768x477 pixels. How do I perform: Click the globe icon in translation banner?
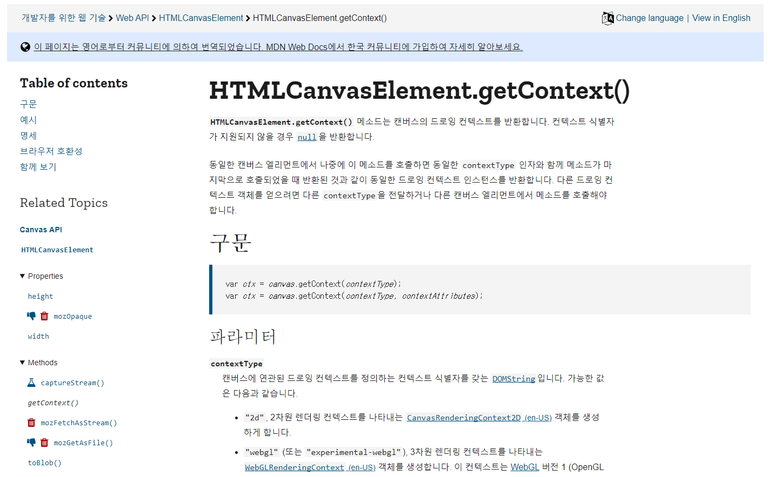click(x=25, y=47)
